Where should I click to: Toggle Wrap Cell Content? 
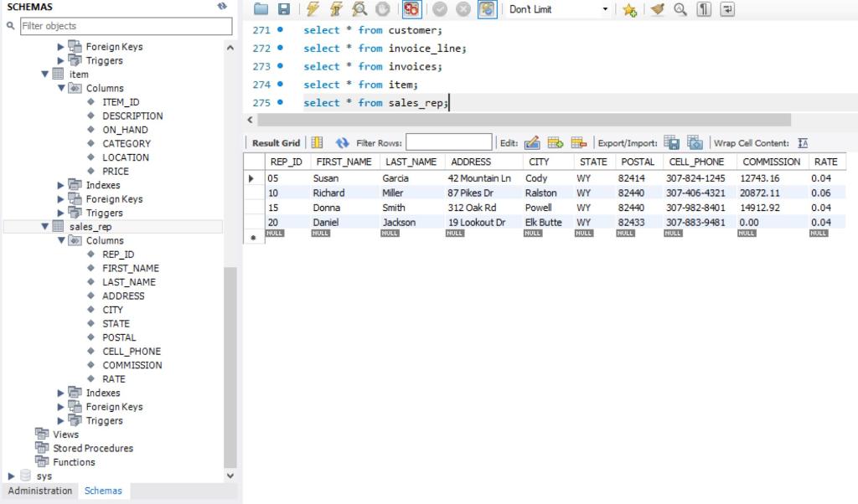(x=803, y=141)
